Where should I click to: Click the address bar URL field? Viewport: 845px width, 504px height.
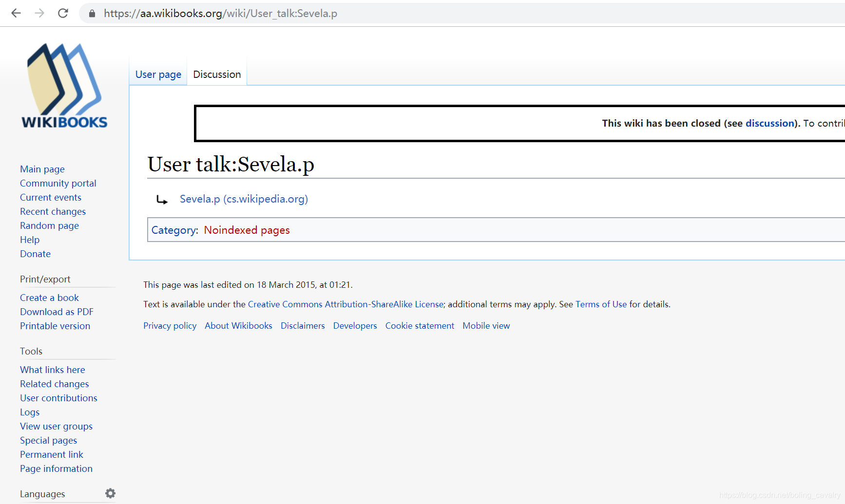(463, 14)
